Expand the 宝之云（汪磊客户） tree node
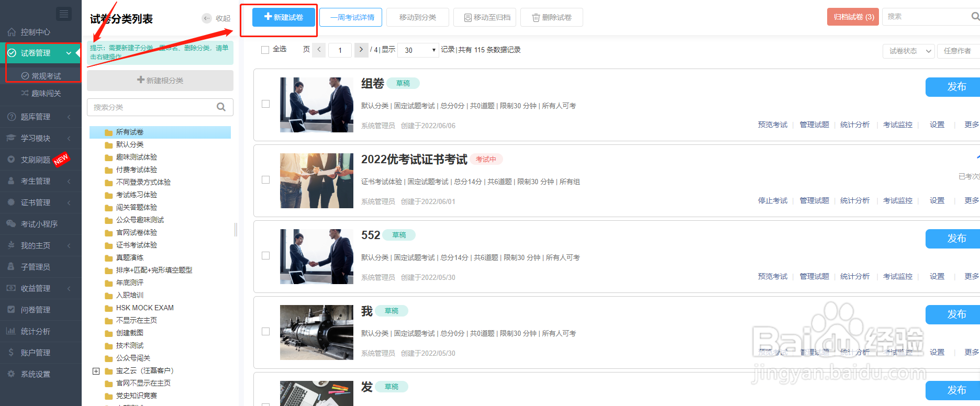Screen dimensions: 980x406 click(96, 371)
